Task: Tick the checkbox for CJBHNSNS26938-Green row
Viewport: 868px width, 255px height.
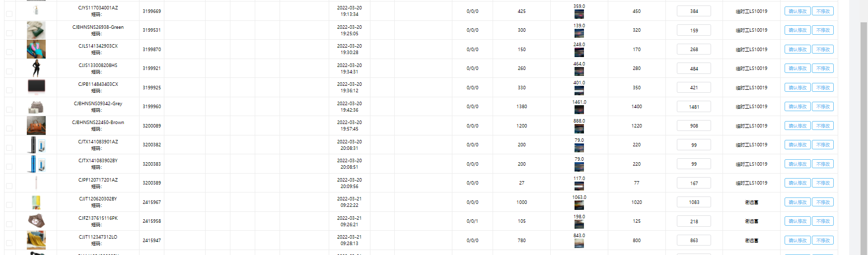Action: pos(9,33)
